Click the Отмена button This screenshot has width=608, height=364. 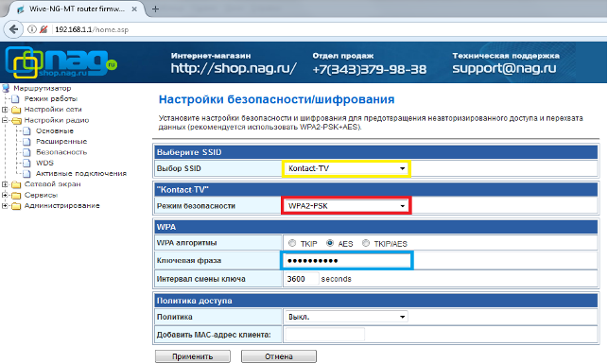point(279,356)
